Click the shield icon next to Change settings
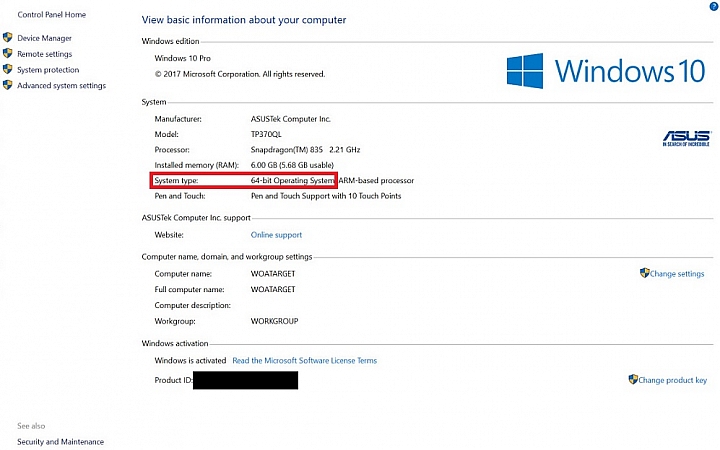Viewport: 720px width, 450px height. coord(644,273)
